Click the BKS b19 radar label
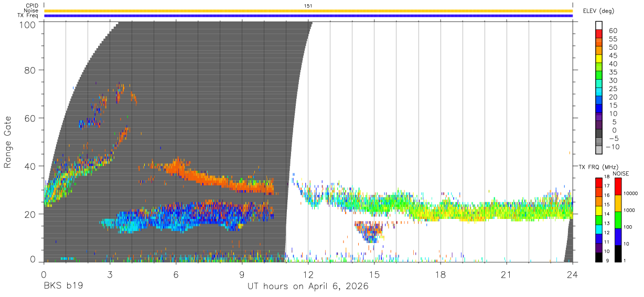Image resolution: width=644 pixels, height=297 pixels. (x=63, y=287)
